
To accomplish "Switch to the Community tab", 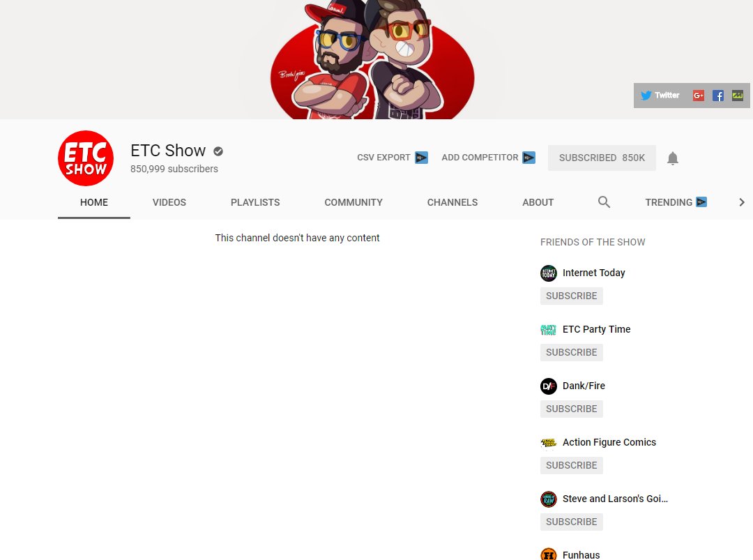I will point(353,202).
